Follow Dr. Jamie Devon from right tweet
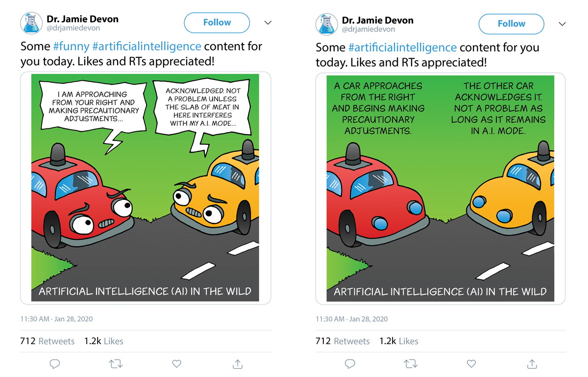Image resolution: width=588 pixels, height=377 pixels. [x=512, y=23]
